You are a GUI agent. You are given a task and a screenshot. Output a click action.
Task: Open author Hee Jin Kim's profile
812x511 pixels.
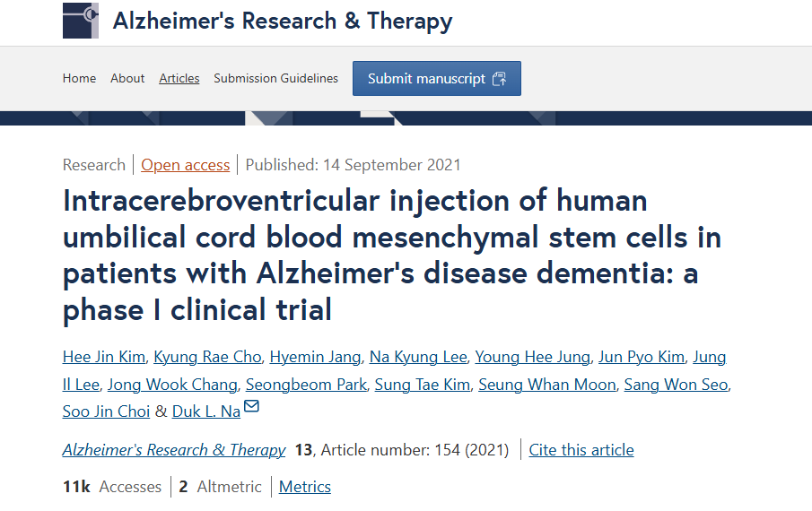(104, 357)
